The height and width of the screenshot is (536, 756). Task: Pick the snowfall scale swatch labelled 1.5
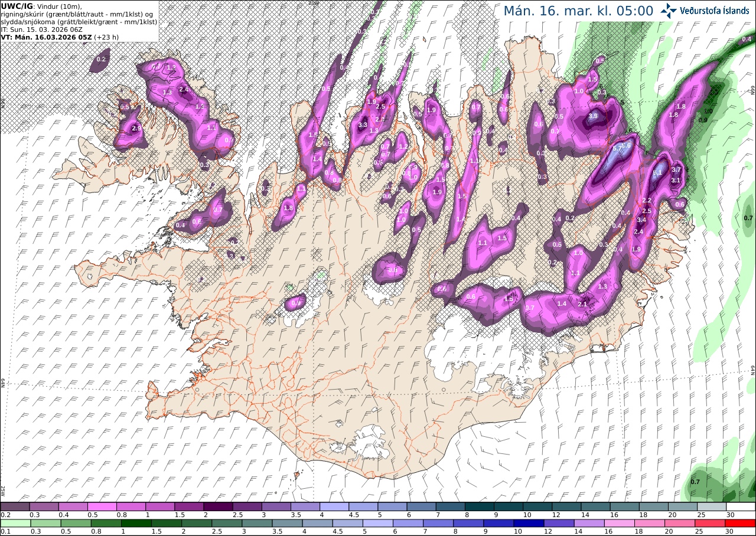pos(189,506)
